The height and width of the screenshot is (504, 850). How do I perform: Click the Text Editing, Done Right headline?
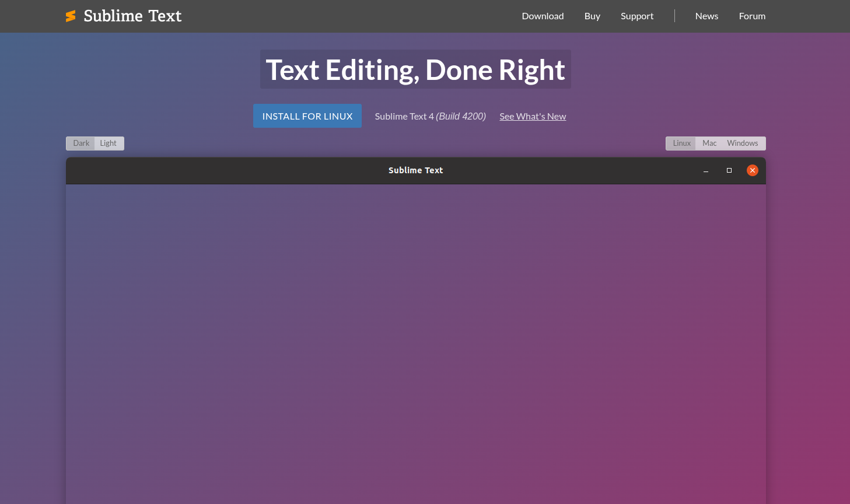(415, 69)
